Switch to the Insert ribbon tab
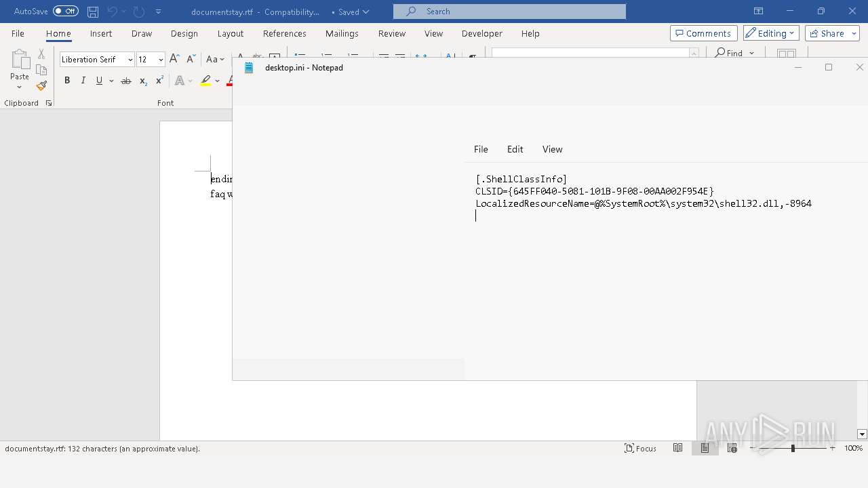Image resolution: width=868 pixels, height=488 pixels. [101, 33]
